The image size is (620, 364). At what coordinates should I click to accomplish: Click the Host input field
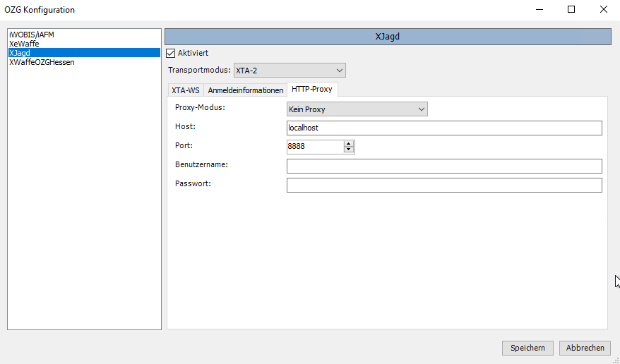coord(443,128)
